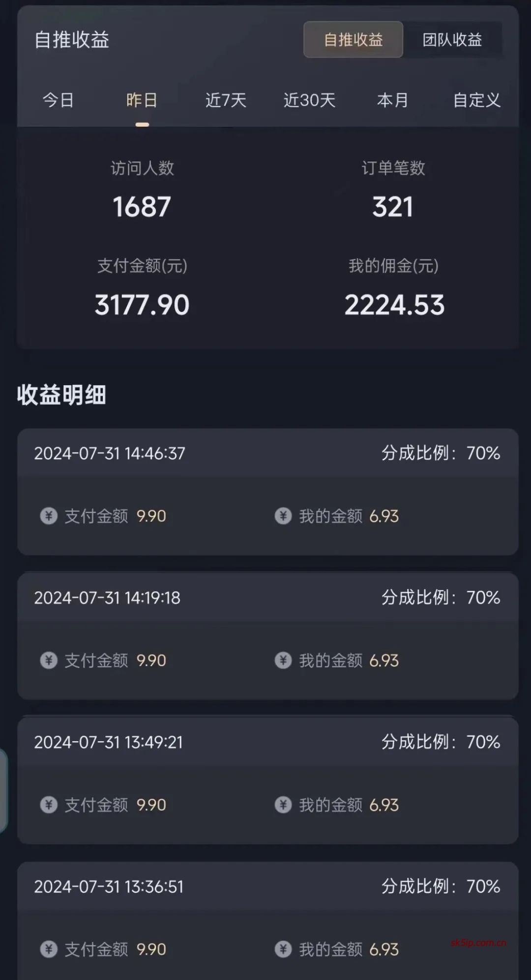
Task: Switch to 团队收益 view
Action: (x=451, y=40)
